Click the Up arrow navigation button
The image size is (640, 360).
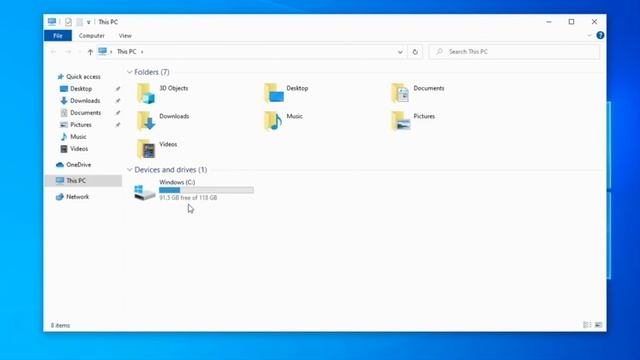90,52
